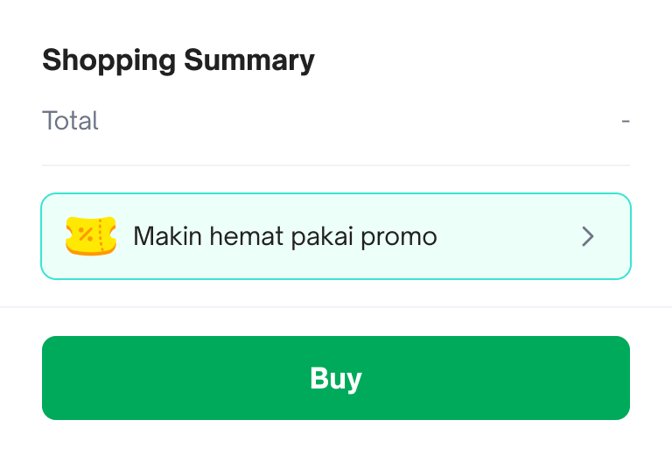
Task: Click the word 'Makin' in the promo banner
Action: click(x=168, y=236)
